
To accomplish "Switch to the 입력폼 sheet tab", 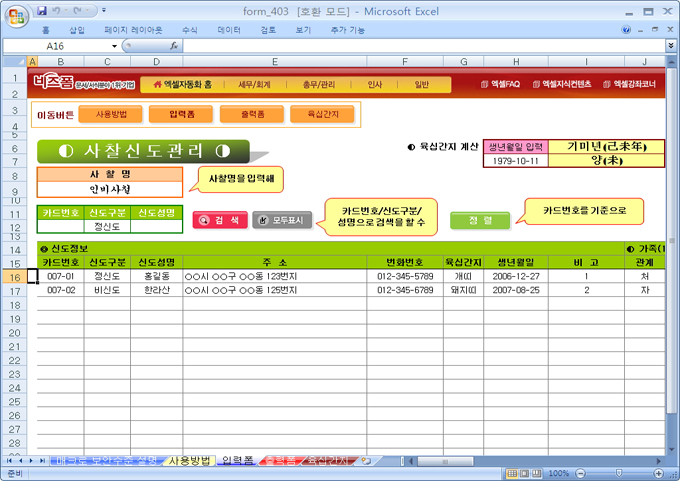I will (237, 460).
